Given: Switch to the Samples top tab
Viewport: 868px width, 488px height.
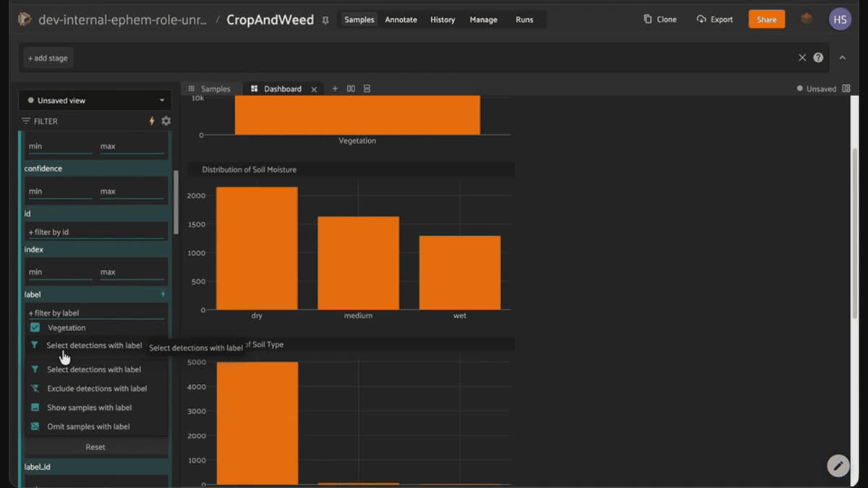Looking at the screenshot, I should tap(359, 20).
